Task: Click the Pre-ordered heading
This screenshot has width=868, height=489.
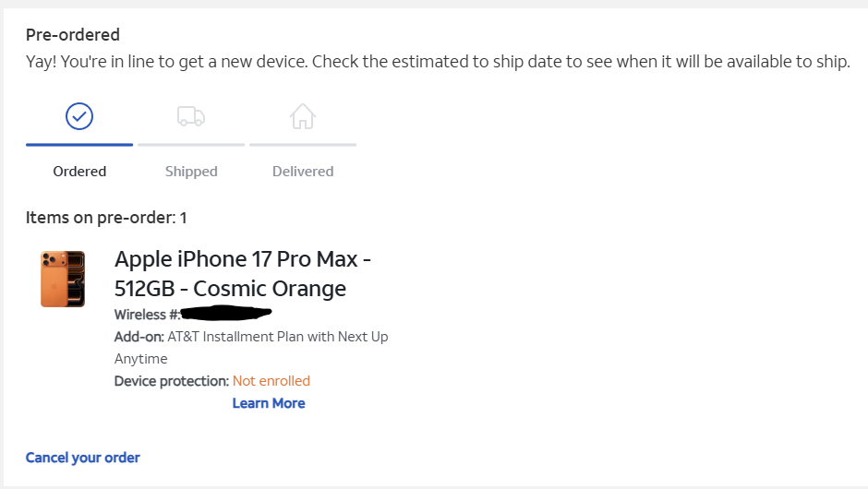Action: click(x=73, y=35)
